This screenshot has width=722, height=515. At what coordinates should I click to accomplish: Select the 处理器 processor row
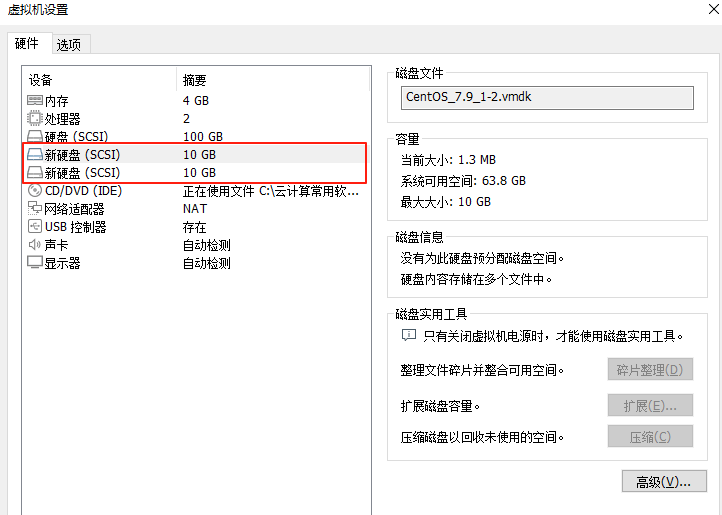click(197, 118)
